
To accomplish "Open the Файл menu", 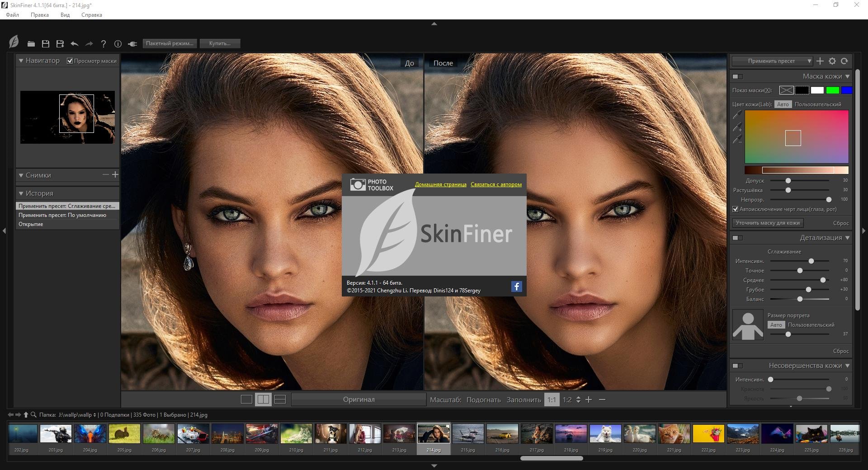I will point(13,15).
